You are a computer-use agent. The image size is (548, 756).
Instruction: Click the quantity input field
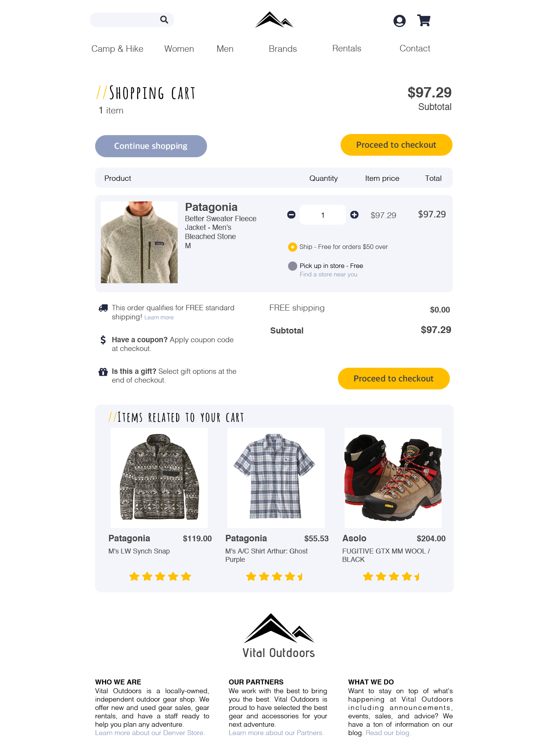323,215
